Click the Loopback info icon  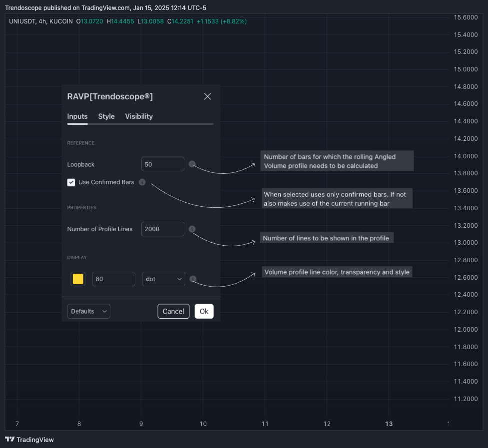pyautogui.click(x=192, y=164)
